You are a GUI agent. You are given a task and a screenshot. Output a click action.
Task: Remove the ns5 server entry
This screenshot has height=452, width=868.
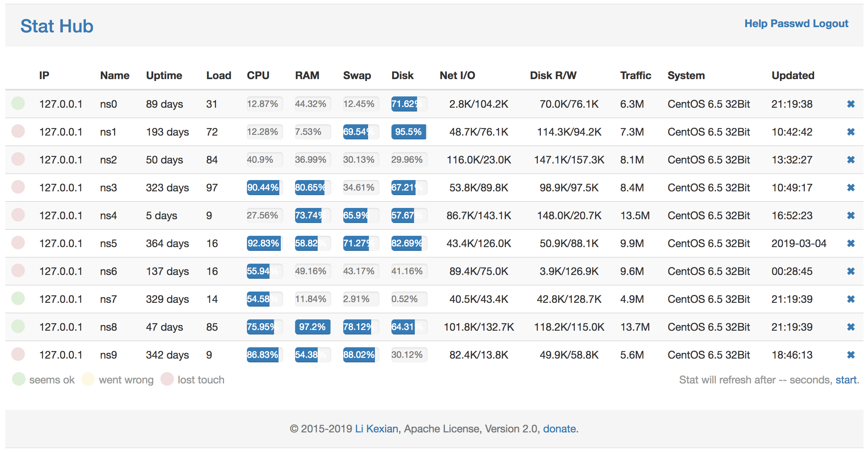[851, 243]
